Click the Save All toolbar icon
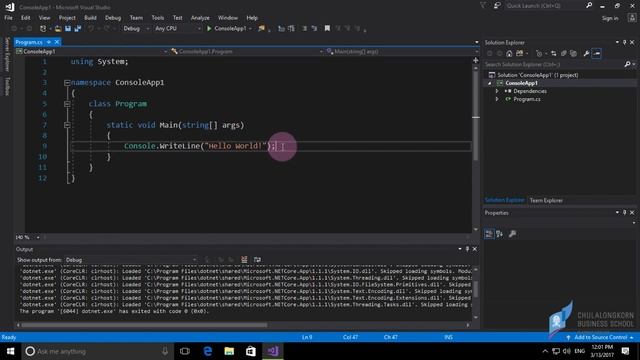 pos(78,29)
